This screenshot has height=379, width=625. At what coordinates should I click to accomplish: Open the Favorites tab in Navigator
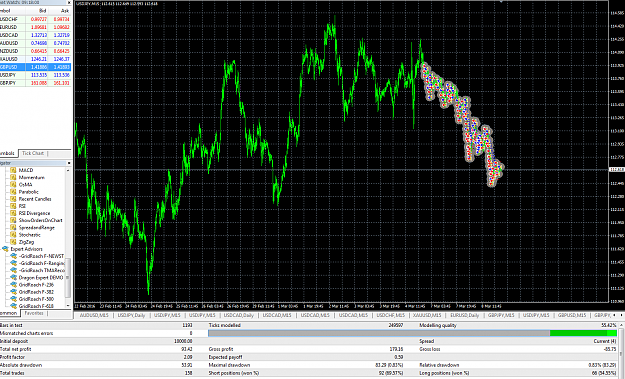[34, 314]
